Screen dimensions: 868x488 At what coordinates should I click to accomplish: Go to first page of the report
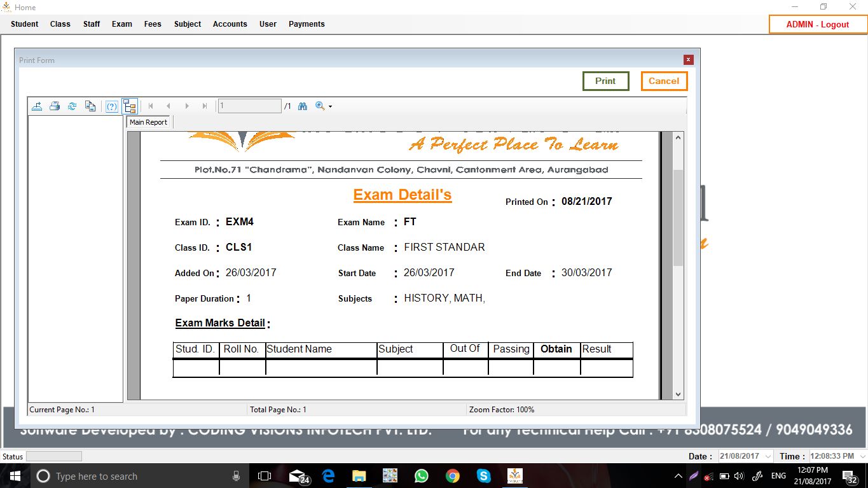point(151,106)
